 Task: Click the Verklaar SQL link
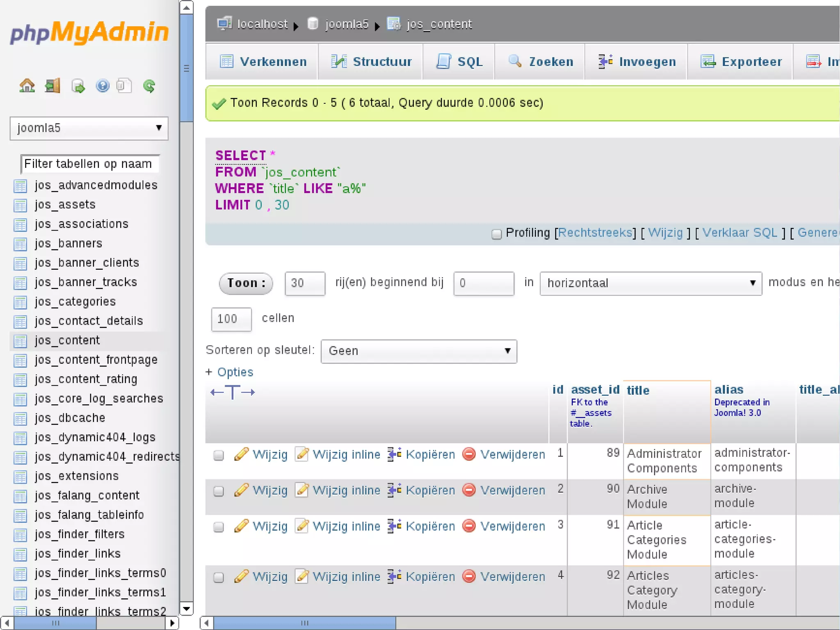pos(740,233)
